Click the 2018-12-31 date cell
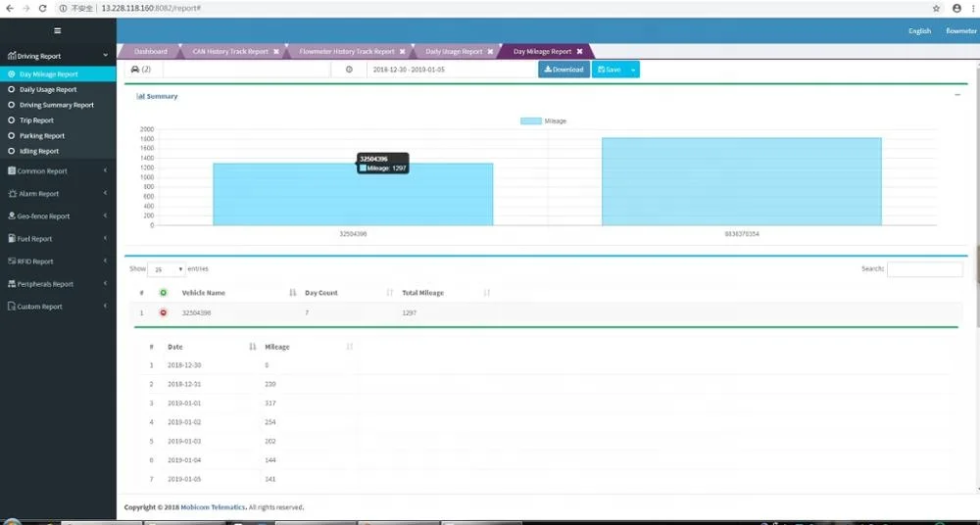This screenshot has width=980, height=525. pyautogui.click(x=184, y=384)
